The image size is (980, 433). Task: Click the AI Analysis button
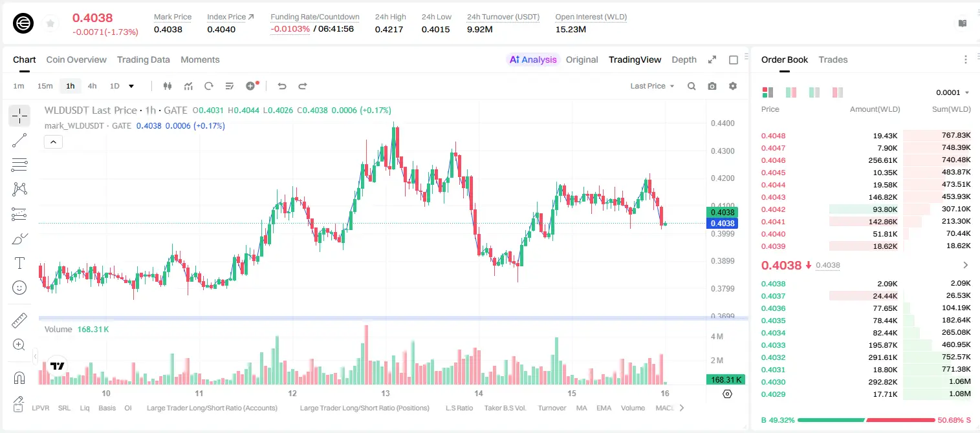click(x=532, y=59)
